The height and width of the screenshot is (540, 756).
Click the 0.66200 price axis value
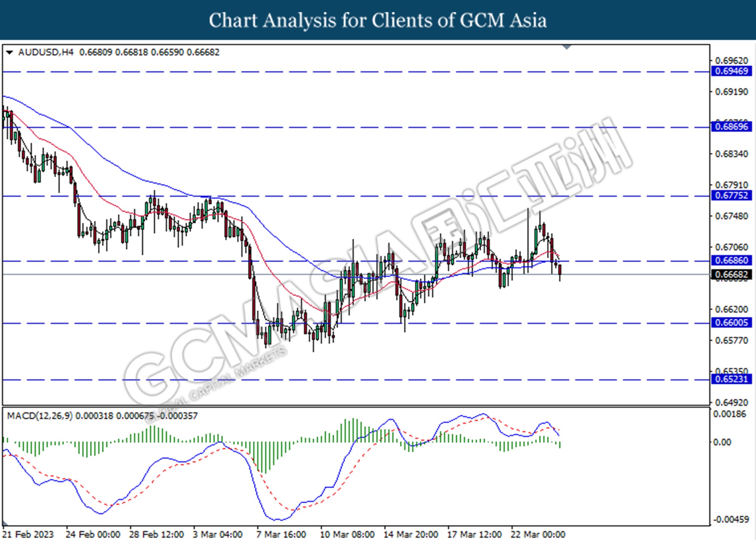(731, 309)
